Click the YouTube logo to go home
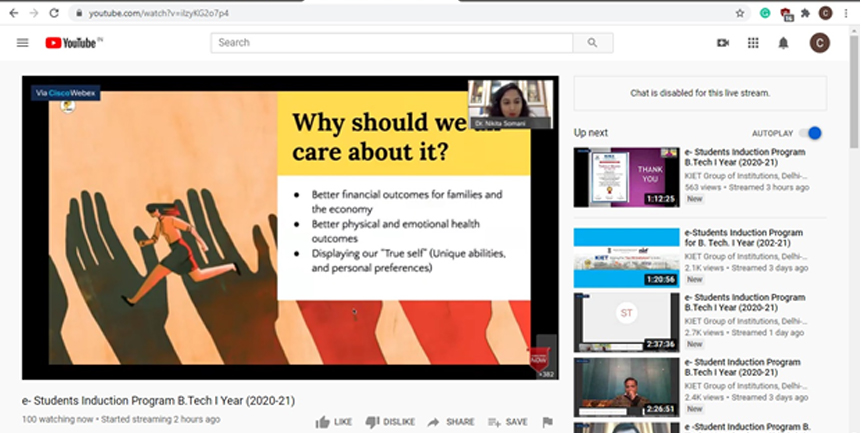Image resolution: width=861 pixels, height=433 pixels. 74,43
